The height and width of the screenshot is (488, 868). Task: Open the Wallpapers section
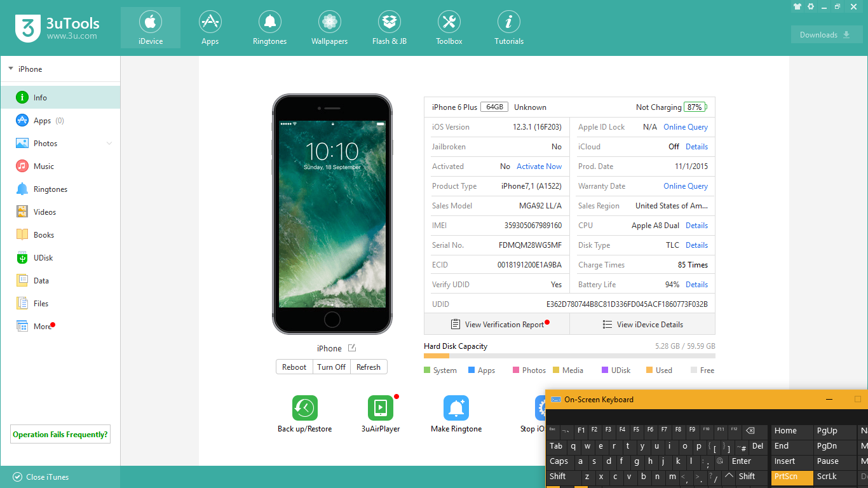329,28
